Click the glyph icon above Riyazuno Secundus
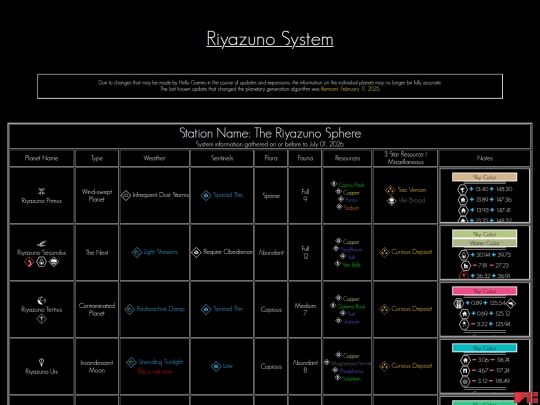 [41, 244]
